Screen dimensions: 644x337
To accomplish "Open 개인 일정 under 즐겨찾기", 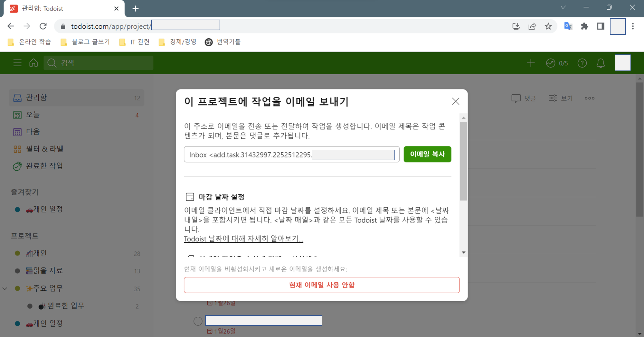I will pyautogui.click(x=76, y=209).
